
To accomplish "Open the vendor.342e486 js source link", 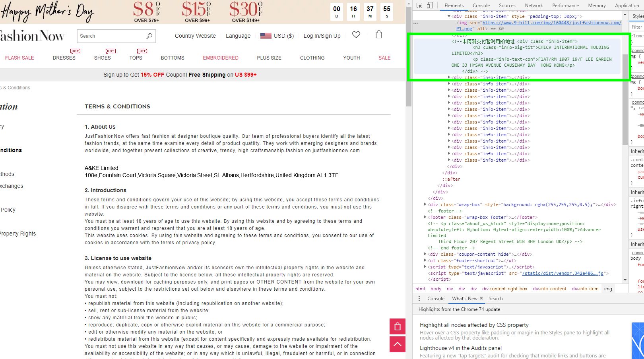I will pyautogui.click(x=563, y=273).
